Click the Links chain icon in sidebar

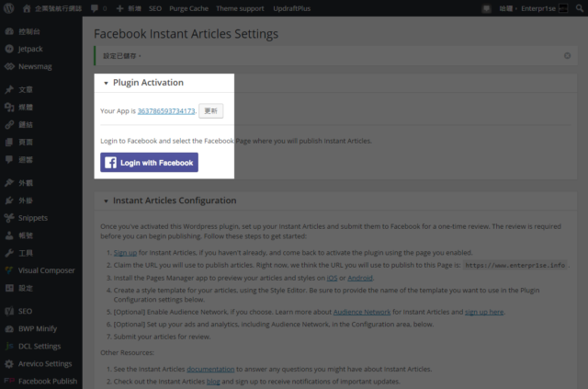9,125
